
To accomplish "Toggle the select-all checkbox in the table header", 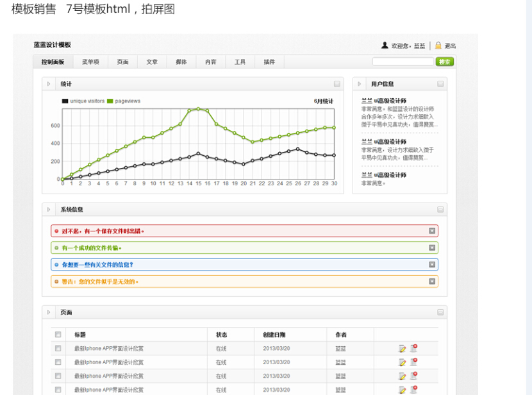I will coord(58,335).
